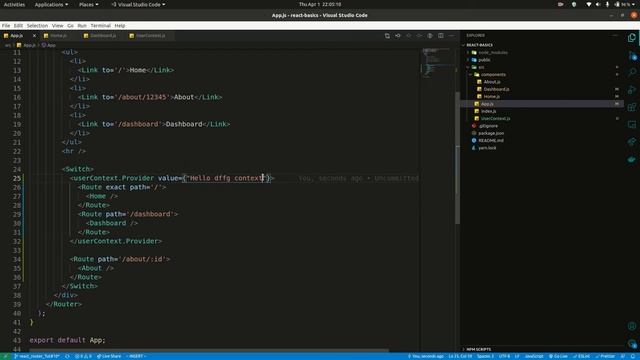Open the Extensions view in activity bar
The image size is (640, 360).
coord(632,107)
